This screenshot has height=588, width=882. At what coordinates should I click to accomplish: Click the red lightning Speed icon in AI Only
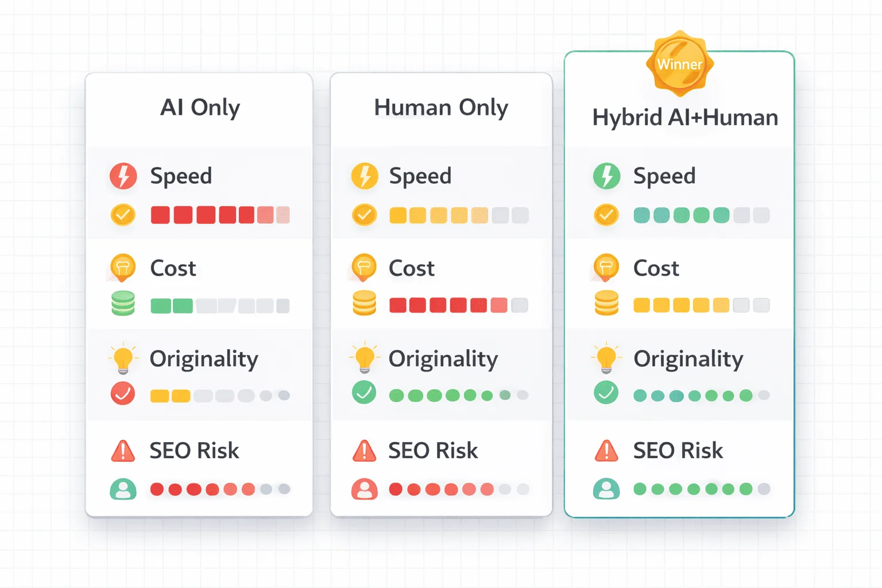click(x=123, y=176)
